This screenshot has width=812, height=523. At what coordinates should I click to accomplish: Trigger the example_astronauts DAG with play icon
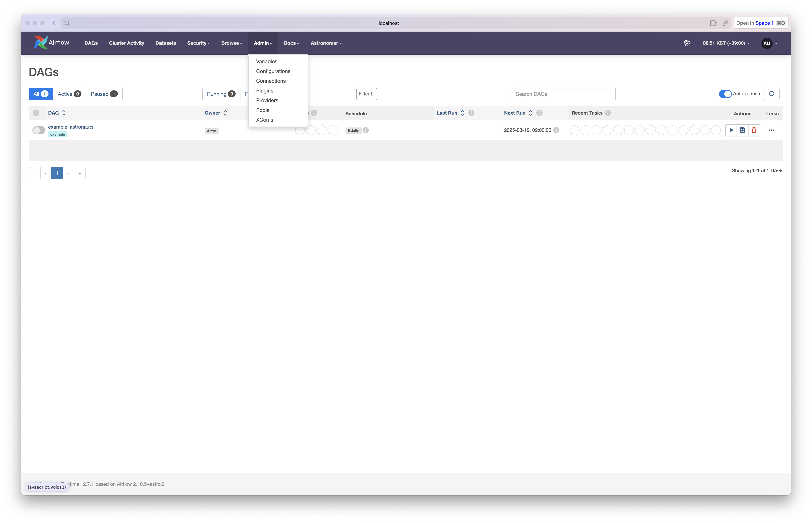coord(731,130)
